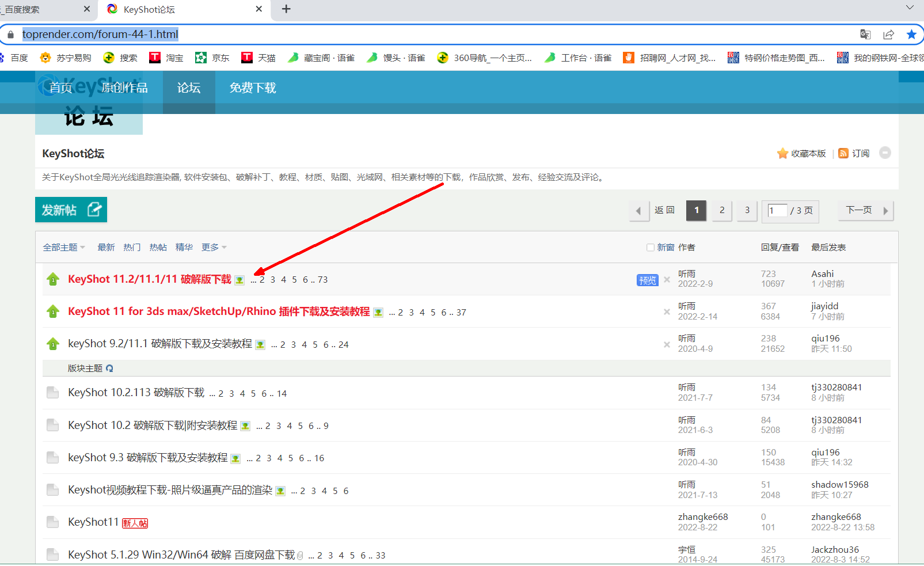Click the translate page icon in address bar

click(865, 35)
